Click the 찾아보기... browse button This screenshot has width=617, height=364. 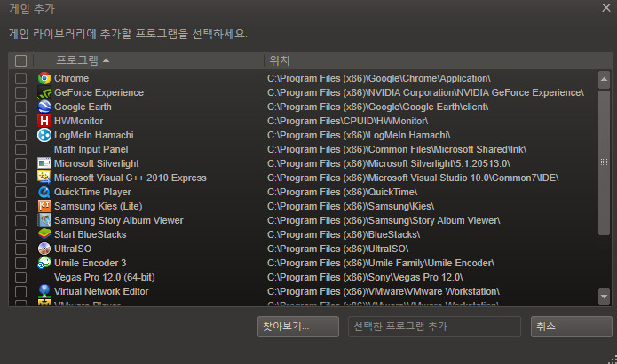pos(298,327)
